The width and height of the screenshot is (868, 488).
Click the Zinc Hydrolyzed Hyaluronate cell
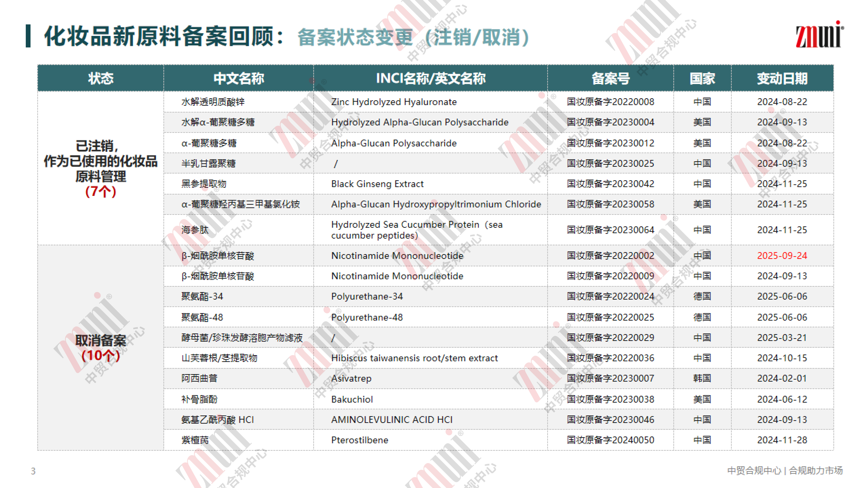[393, 102]
